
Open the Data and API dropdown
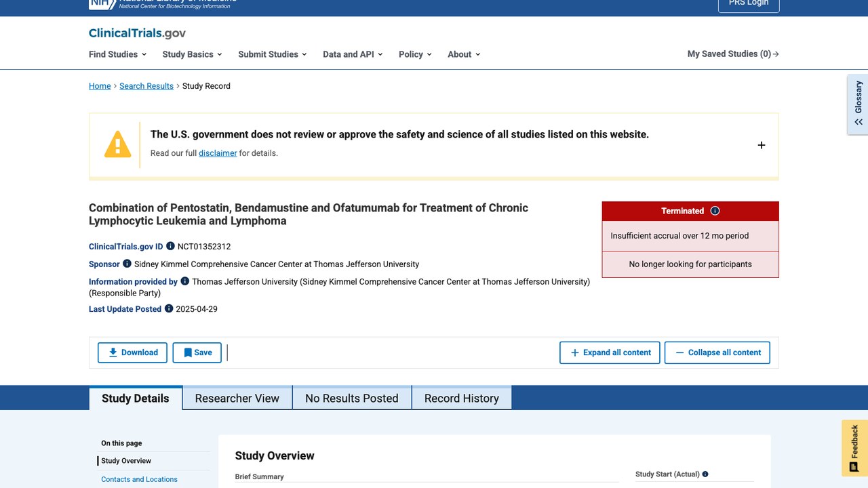353,54
